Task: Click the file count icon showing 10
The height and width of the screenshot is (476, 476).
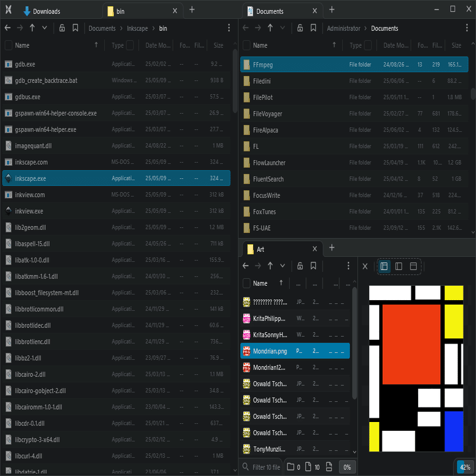Action: pyautogui.click(x=308, y=467)
